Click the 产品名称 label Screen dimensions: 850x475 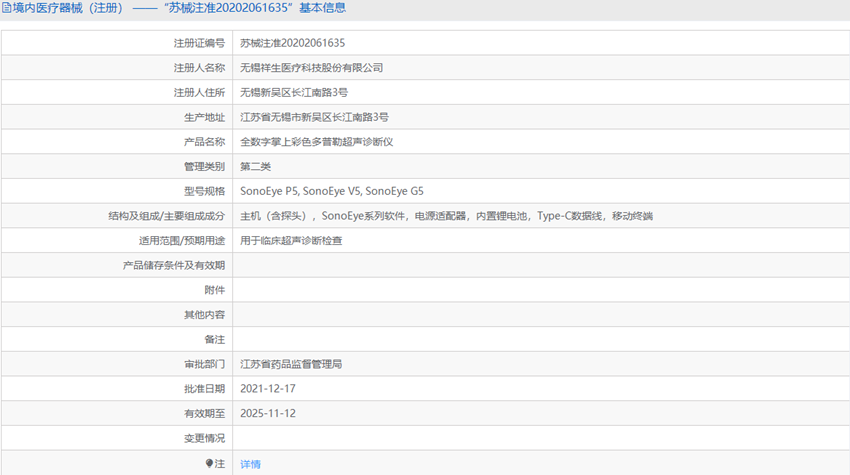[x=204, y=142]
